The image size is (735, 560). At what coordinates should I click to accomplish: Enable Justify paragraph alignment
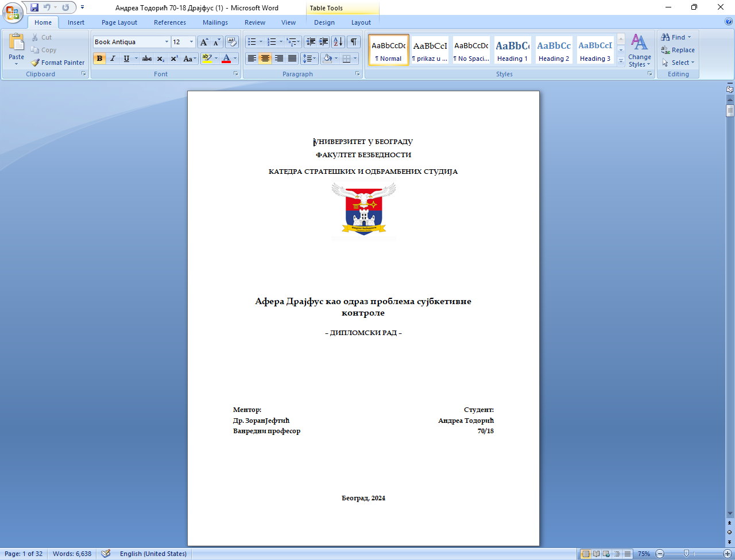coord(292,59)
